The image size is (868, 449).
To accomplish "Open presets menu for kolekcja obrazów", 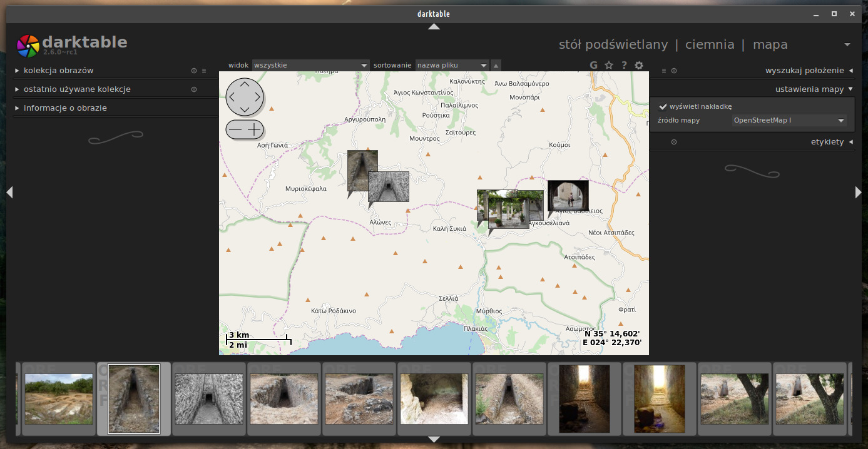I will (x=204, y=71).
